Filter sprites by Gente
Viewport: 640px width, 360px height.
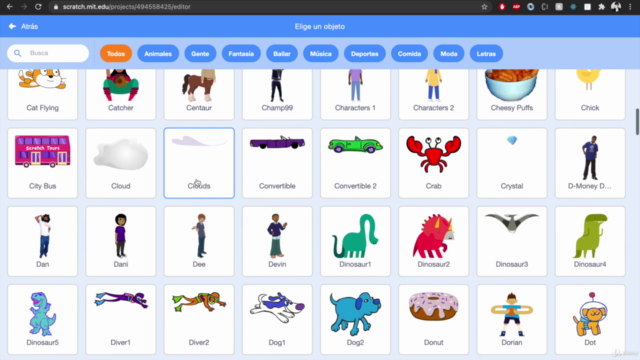(200, 53)
